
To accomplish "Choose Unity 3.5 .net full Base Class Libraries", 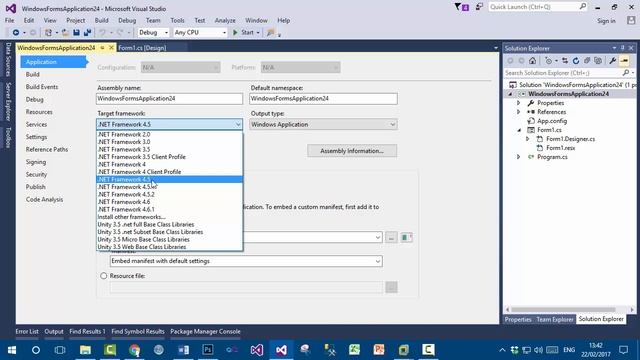I will point(169,224).
